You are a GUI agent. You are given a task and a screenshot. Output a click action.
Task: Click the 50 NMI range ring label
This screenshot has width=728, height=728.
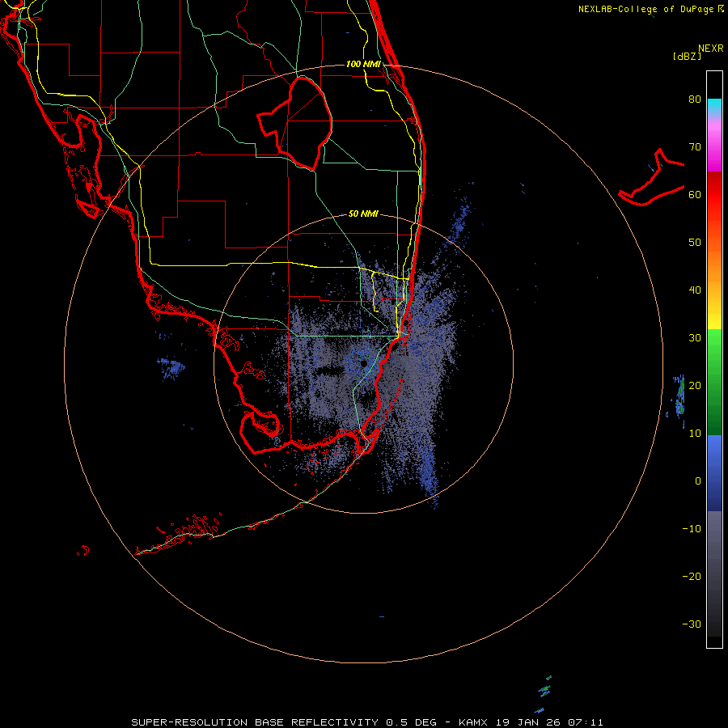(363, 214)
